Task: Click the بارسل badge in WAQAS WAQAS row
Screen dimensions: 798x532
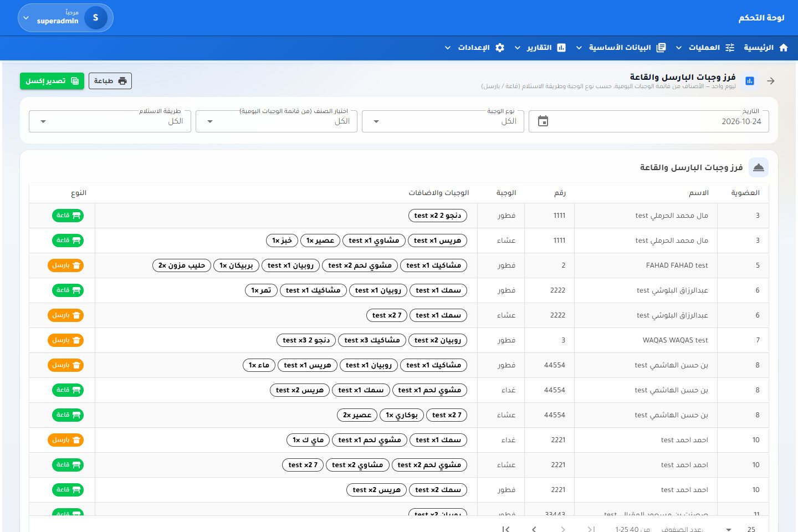Action: (65, 340)
